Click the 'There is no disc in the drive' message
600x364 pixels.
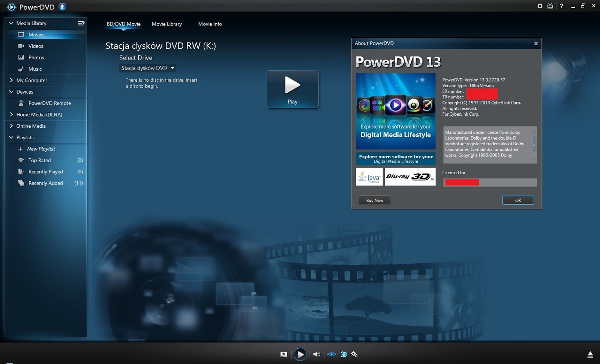[162, 83]
